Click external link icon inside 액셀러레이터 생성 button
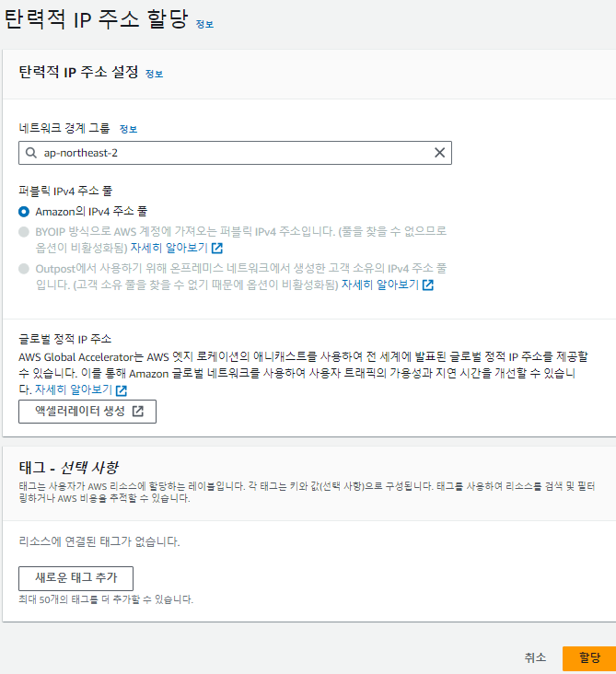The image size is (616, 674). [137, 411]
